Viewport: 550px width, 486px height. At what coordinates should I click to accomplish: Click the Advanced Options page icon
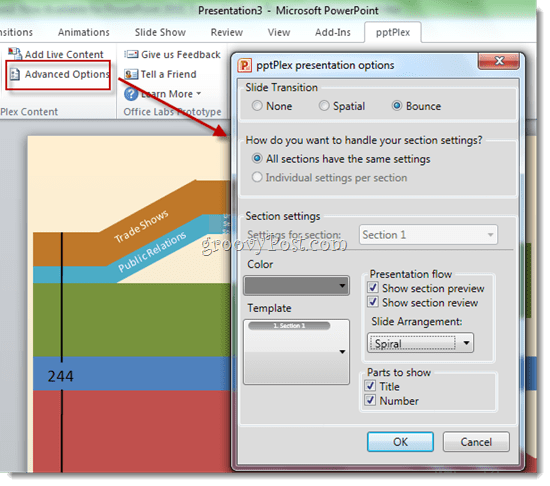coord(15,74)
